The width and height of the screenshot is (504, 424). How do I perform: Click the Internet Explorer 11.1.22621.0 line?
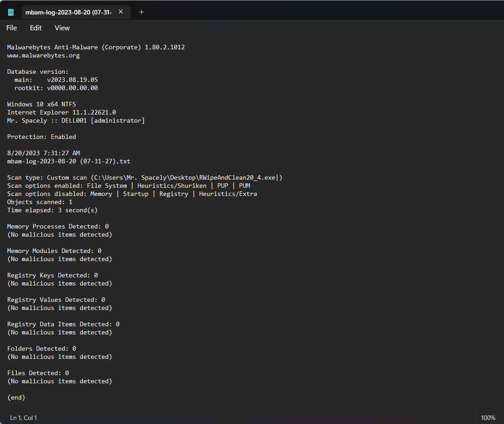[x=62, y=112]
